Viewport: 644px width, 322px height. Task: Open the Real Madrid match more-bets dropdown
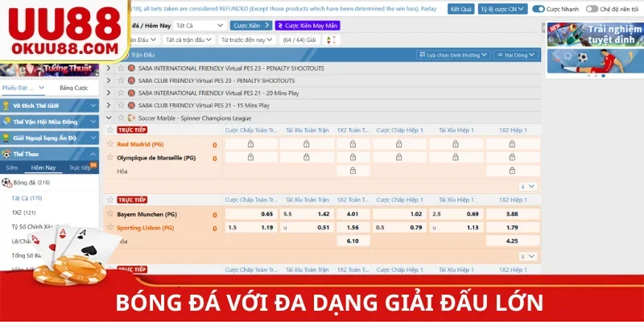tap(528, 187)
